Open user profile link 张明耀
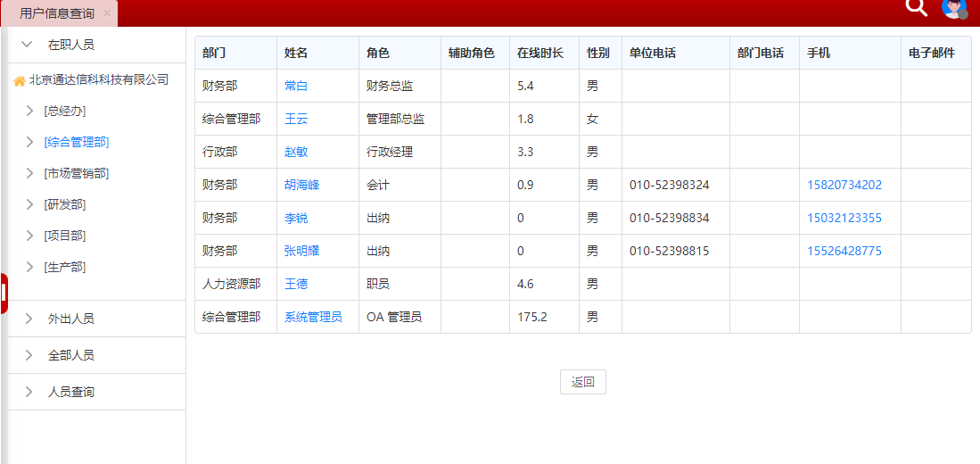 coord(302,252)
